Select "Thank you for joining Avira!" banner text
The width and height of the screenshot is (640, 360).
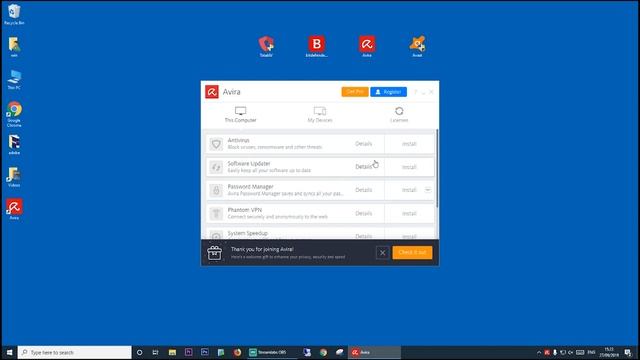[x=262, y=249]
